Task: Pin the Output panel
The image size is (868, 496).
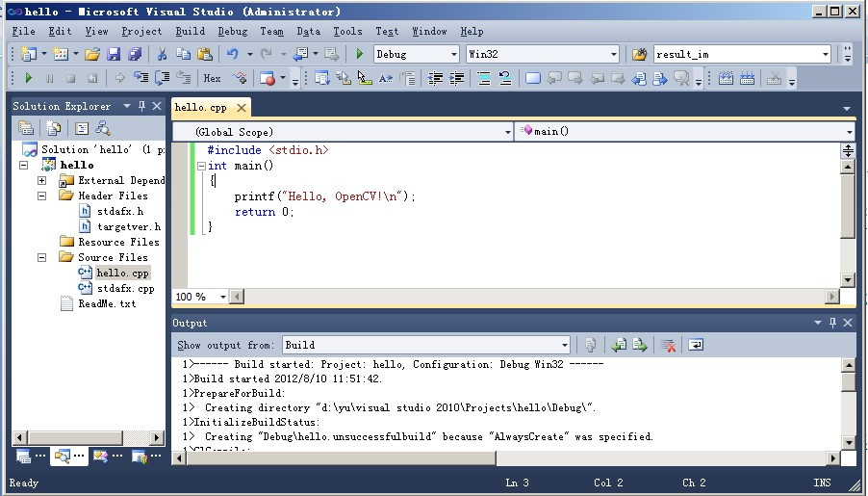Action: click(x=832, y=323)
